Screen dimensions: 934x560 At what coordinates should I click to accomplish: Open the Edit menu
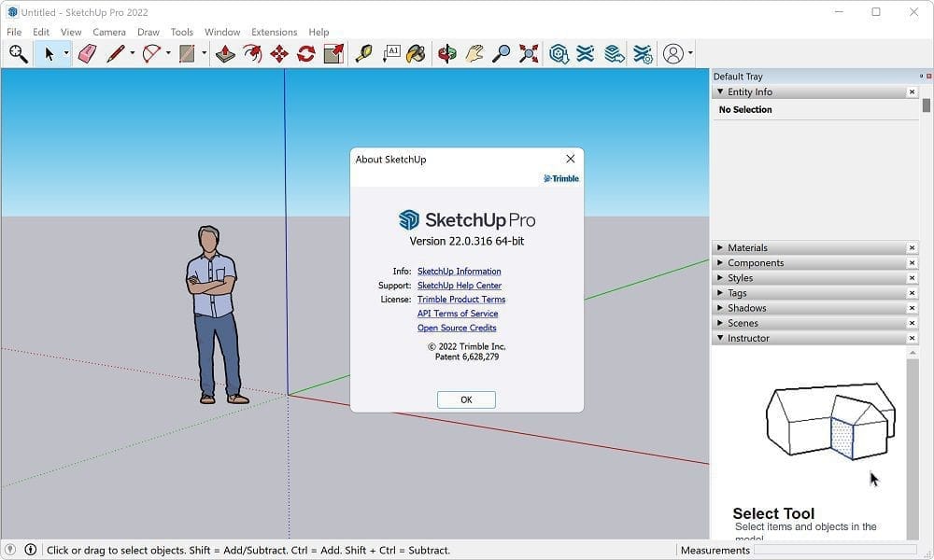pos(41,32)
